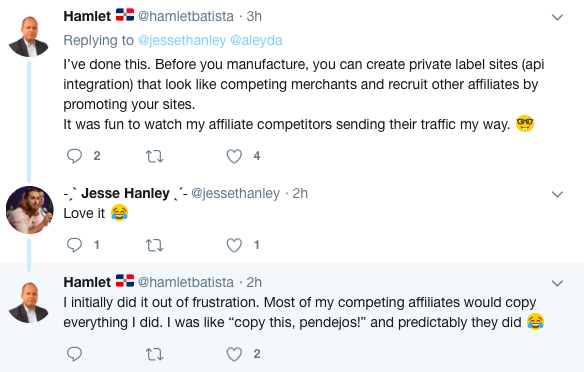This screenshot has width=584, height=372.
Task: Open Jesse Hanley's round profile picture
Action: pos(30,210)
